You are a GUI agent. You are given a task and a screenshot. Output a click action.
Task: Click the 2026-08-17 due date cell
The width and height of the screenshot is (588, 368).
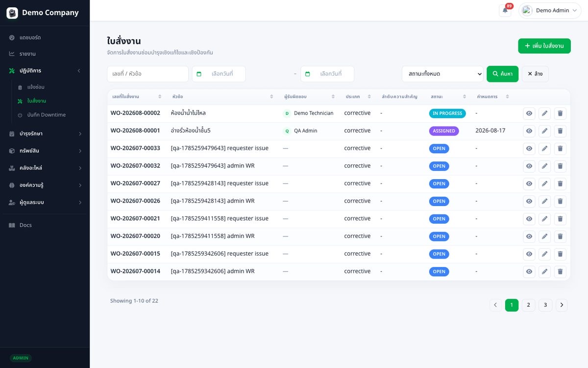(x=490, y=131)
